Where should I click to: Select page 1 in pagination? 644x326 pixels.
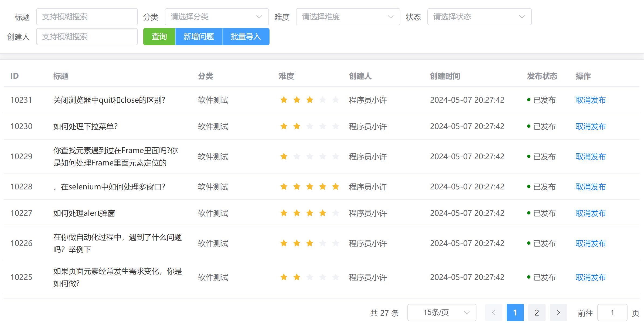pyautogui.click(x=515, y=313)
